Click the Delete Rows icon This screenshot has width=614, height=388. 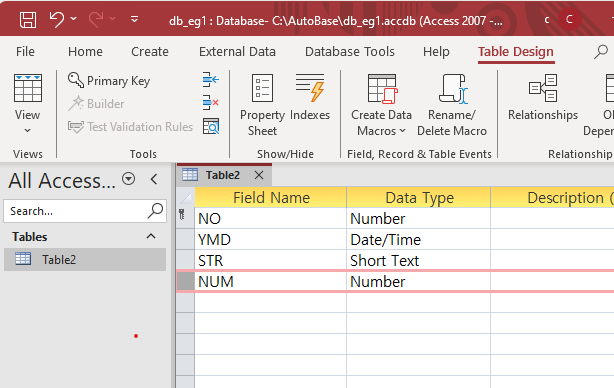tap(211, 103)
